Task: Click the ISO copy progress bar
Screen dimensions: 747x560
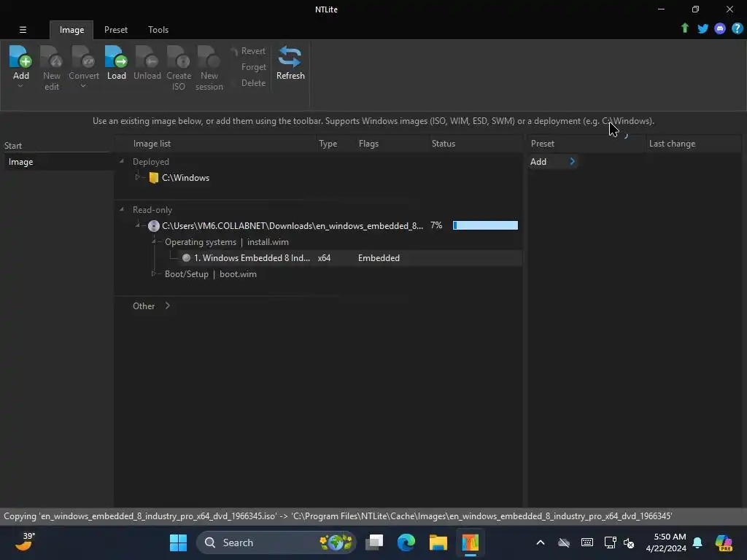Action: pyautogui.click(x=485, y=225)
